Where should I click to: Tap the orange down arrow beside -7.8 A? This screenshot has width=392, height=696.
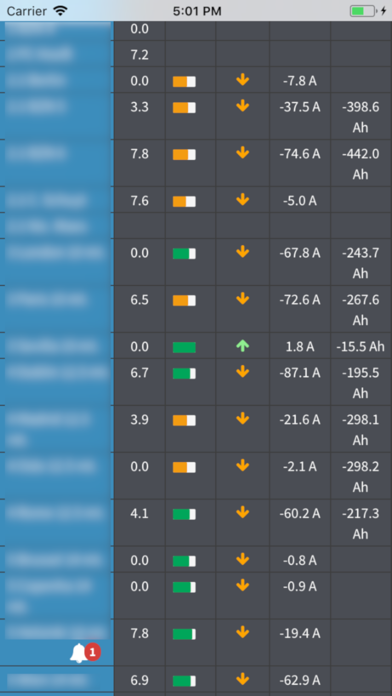(x=242, y=80)
